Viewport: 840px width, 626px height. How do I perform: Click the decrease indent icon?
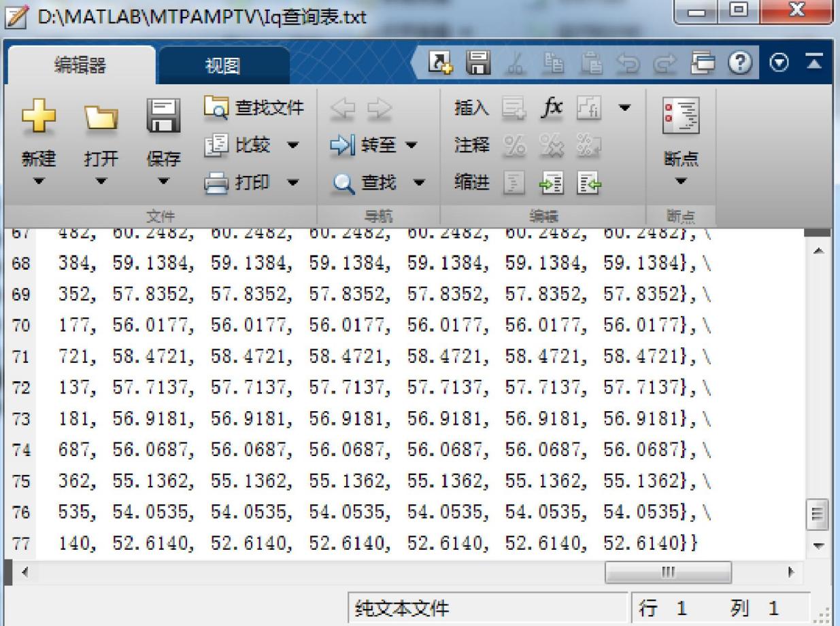(589, 182)
